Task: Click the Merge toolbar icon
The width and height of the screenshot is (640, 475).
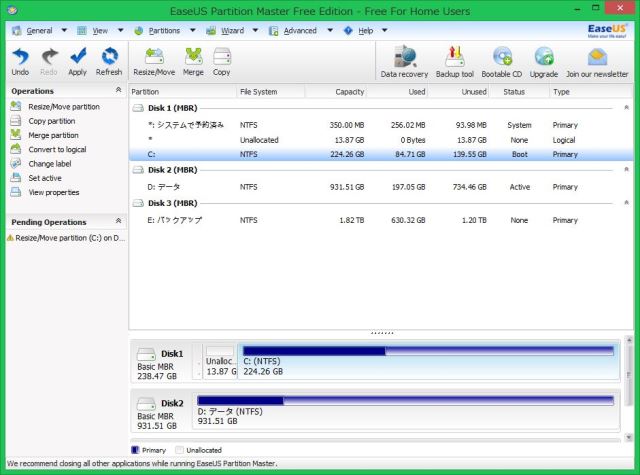Action: (193, 56)
